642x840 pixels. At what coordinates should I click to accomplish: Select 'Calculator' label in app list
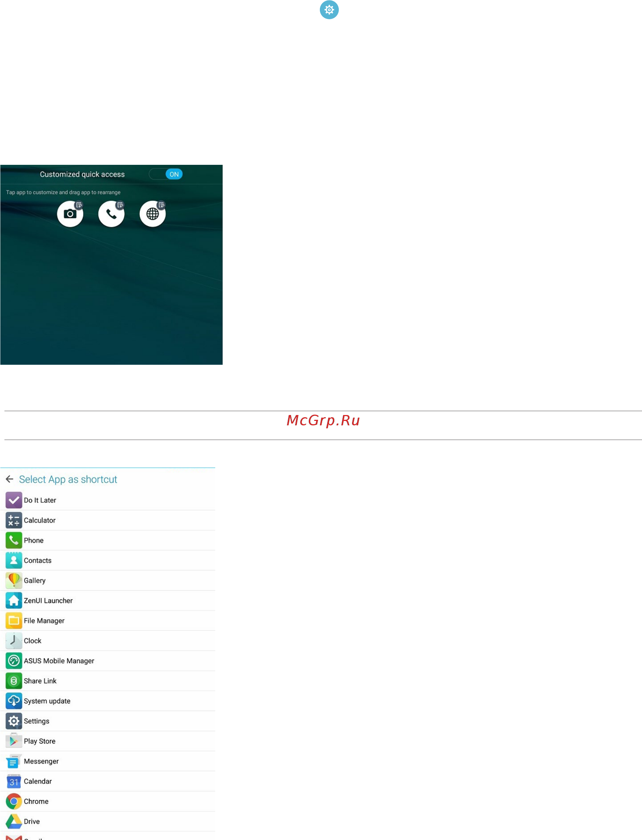[40, 520]
